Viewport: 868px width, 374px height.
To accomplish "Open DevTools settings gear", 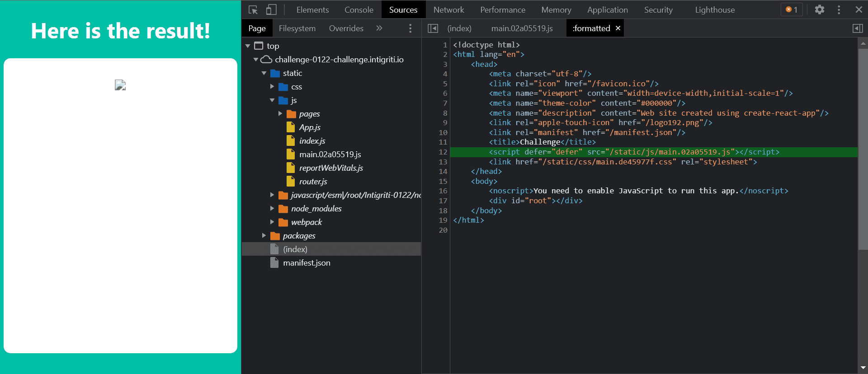I will tap(819, 9).
